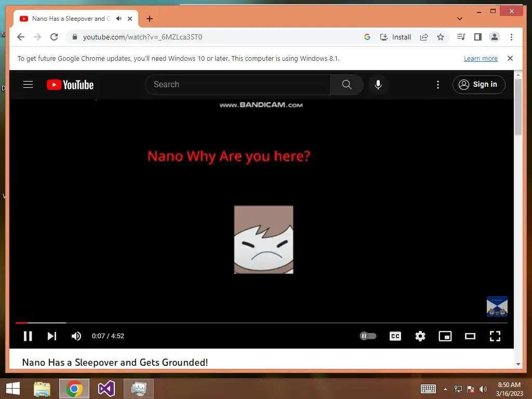
Task: Open a new tab with the plus button
Action: click(x=150, y=19)
